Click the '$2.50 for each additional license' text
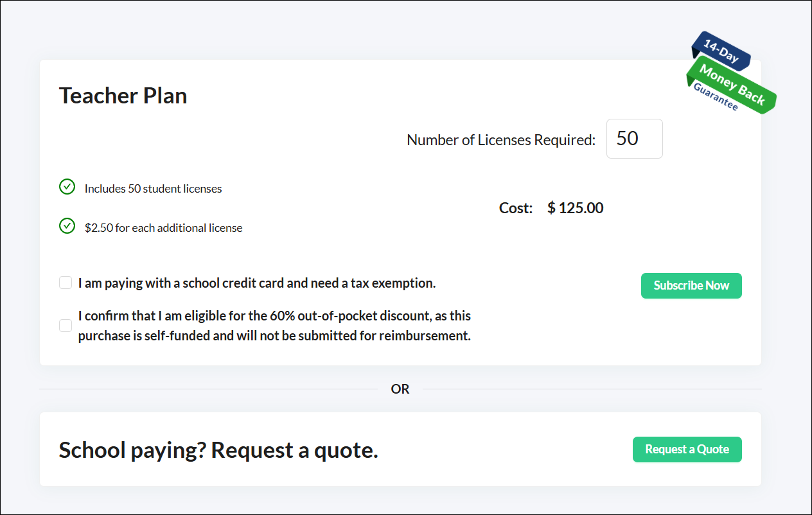The width and height of the screenshot is (812, 515). [163, 228]
